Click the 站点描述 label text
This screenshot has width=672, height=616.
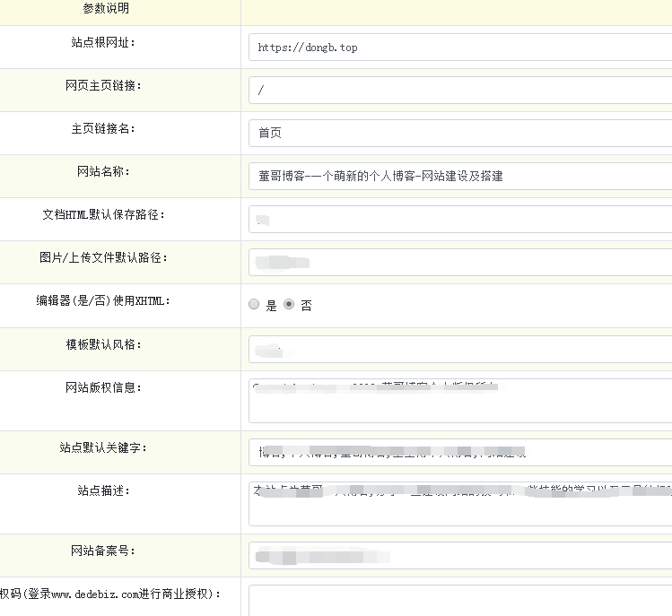[103, 490]
